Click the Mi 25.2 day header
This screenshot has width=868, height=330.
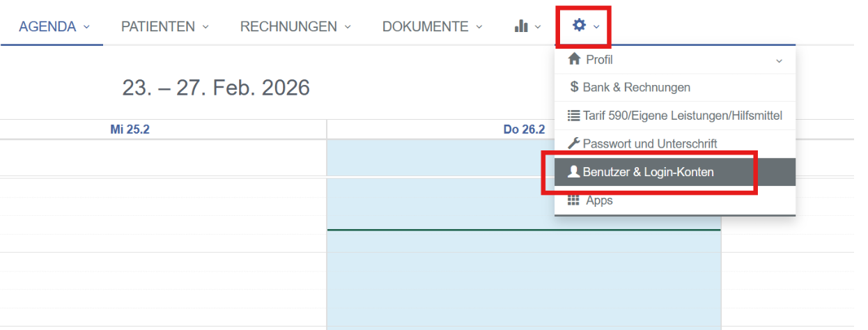click(x=130, y=129)
